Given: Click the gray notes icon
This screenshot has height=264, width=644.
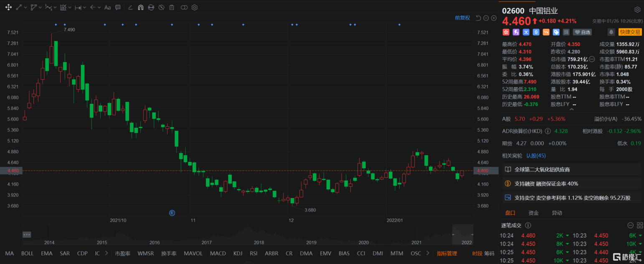Looking at the screenshot, I should pyautogui.click(x=566, y=32).
